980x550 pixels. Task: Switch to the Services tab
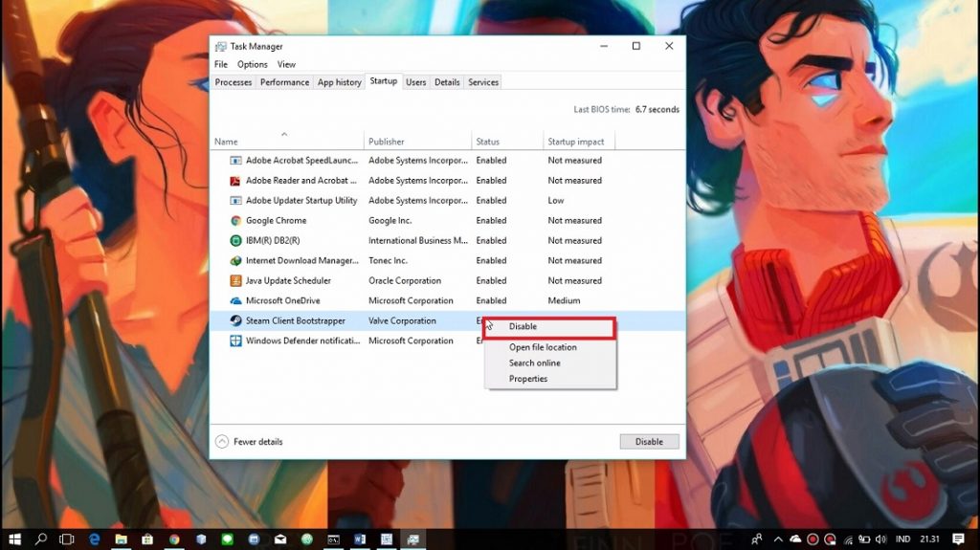point(483,82)
